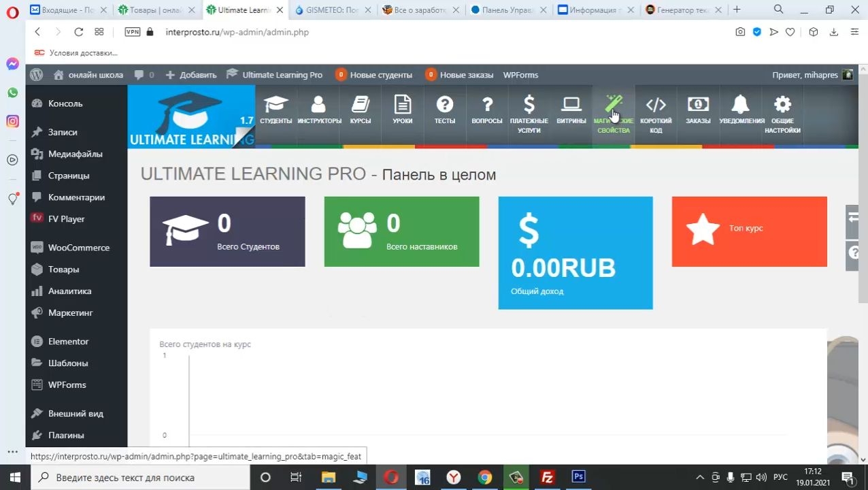Open Instagram in Opera sidebar
This screenshot has height=490, width=868.
12,121
